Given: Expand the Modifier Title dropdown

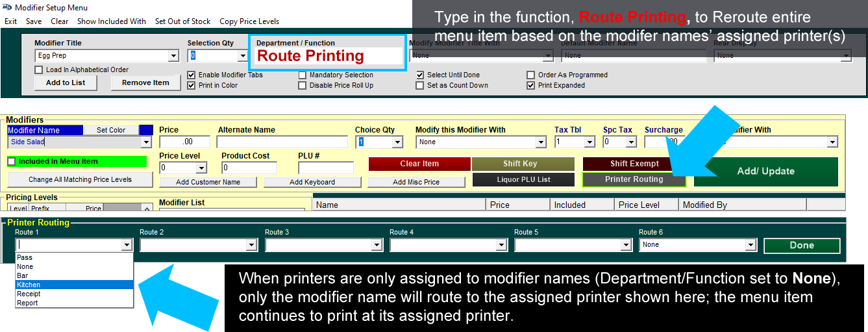Looking at the screenshot, I should click(173, 56).
